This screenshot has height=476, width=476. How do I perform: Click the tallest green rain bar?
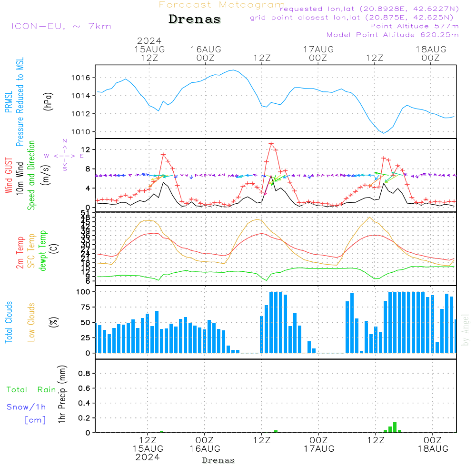[x=395, y=427]
